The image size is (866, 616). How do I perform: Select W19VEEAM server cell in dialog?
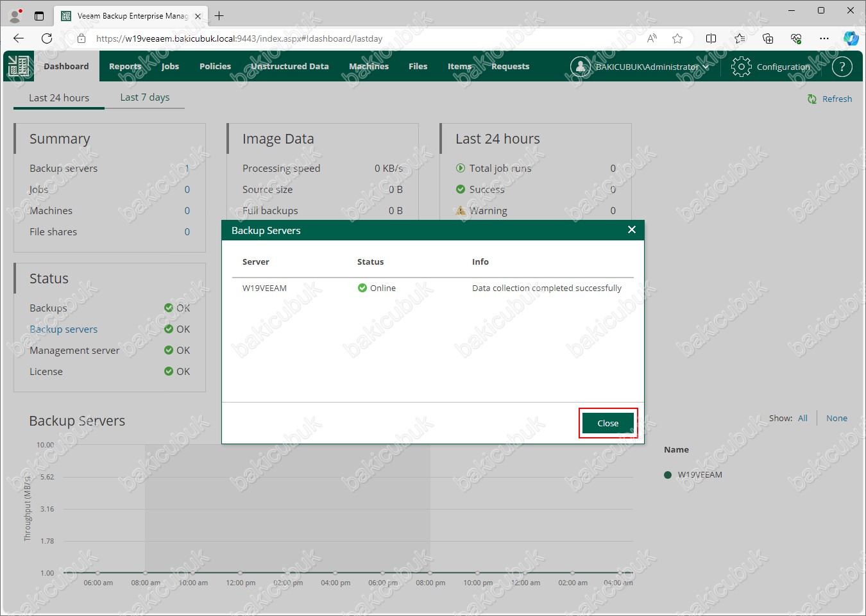point(264,288)
